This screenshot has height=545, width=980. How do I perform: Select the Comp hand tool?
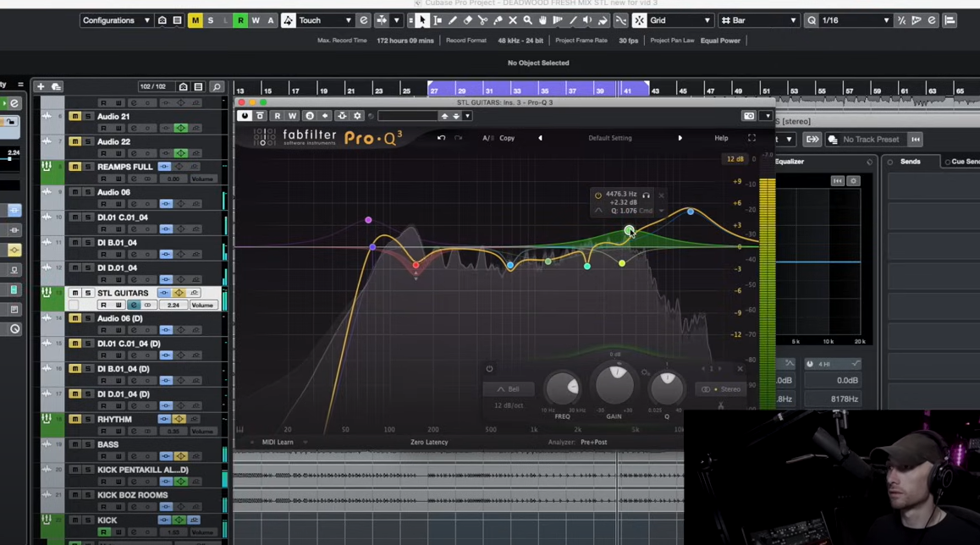[542, 20]
